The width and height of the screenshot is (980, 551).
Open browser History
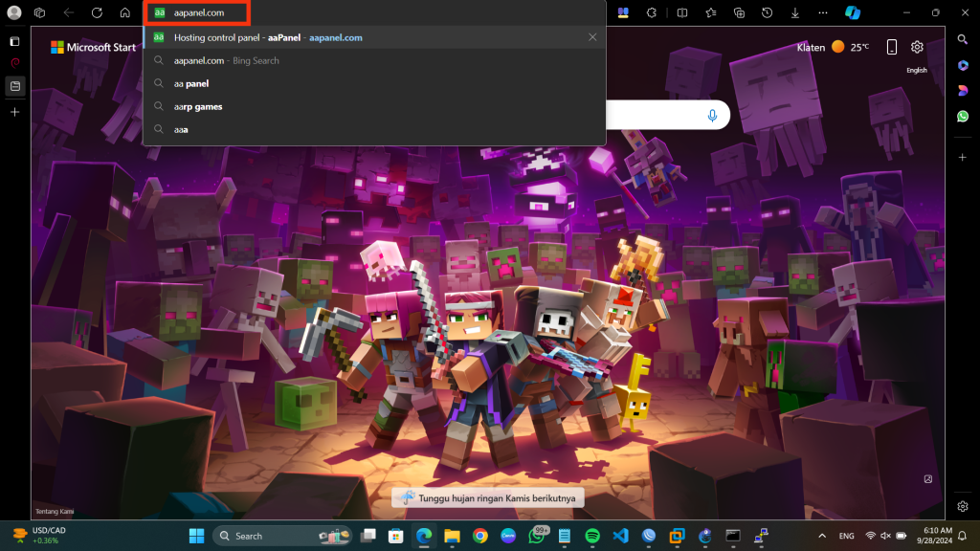point(768,12)
